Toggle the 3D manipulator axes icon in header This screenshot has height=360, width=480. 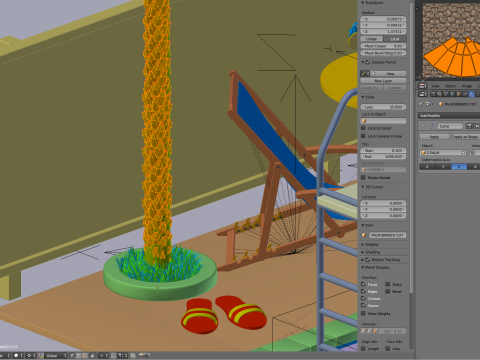(x=41, y=356)
